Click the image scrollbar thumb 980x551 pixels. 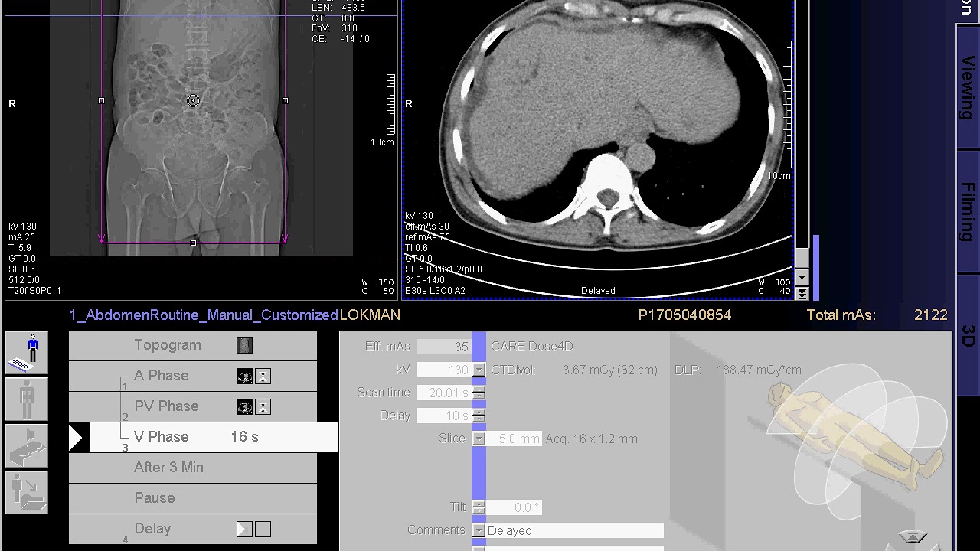[x=802, y=258]
